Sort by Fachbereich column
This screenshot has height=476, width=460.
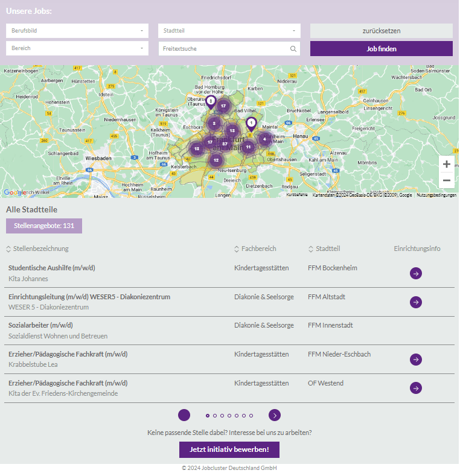tap(255, 249)
